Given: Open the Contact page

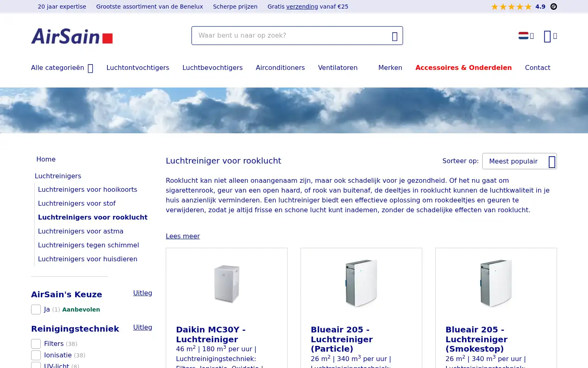Looking at the screenshot, I should pyautogui.click(x=537, y=68).
